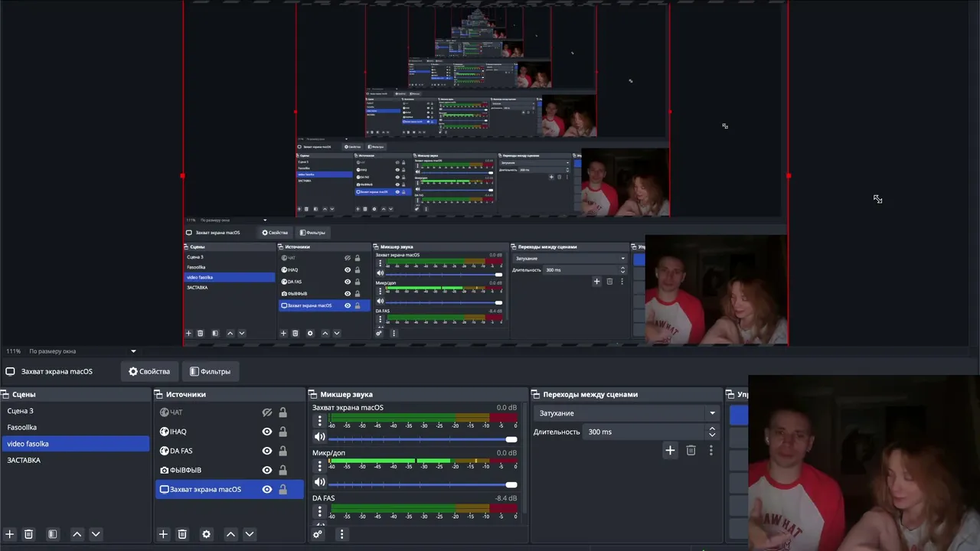Open options menu for DA FAS audio

320,511
